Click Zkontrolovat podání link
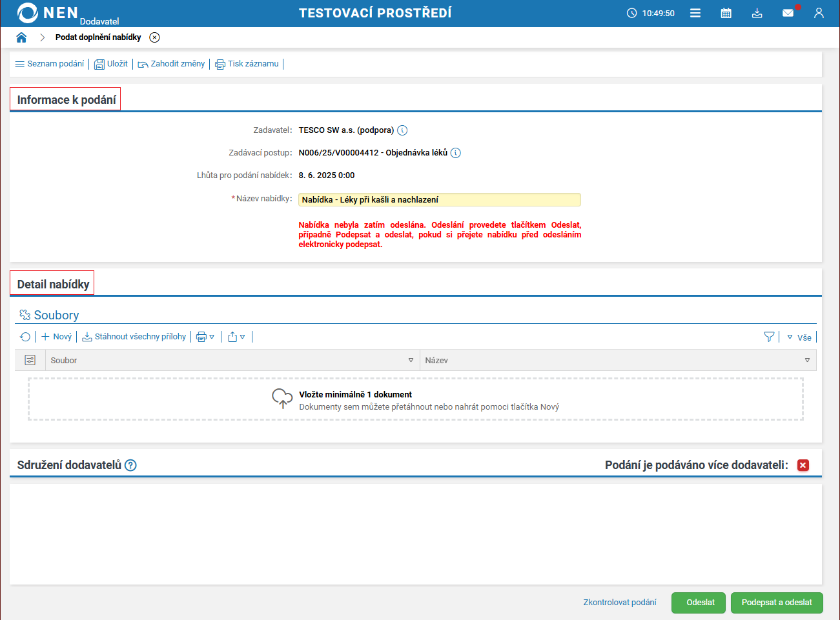 coord(620,603)
